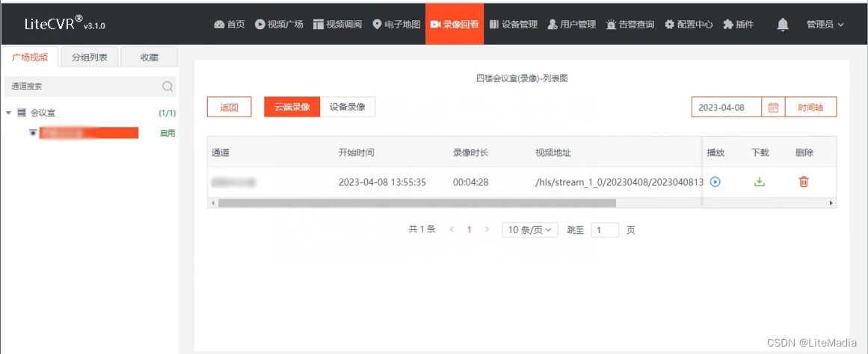Screen dimensions: 868x354
Task: Click the table scroll left arrow
Action: tap(213, 203)
